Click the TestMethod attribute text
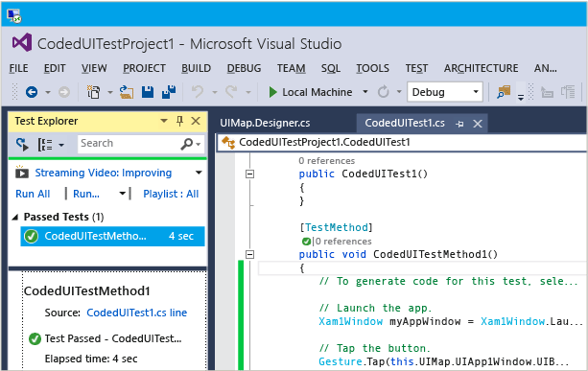This screenshot has height=371, width=588. coord(337,227)
